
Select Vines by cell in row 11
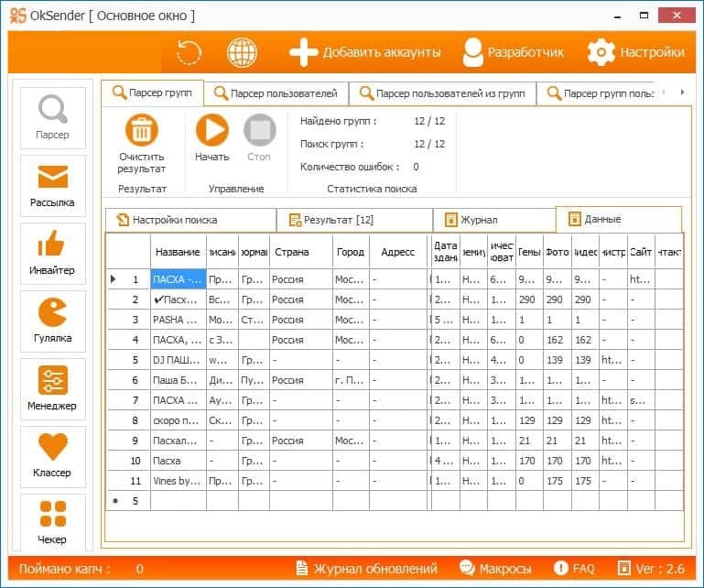[179, 481]
